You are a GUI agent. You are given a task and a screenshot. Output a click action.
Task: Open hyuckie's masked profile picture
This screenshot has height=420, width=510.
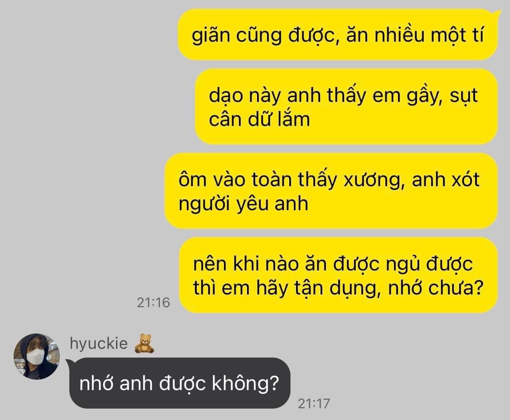pos(37,356)
